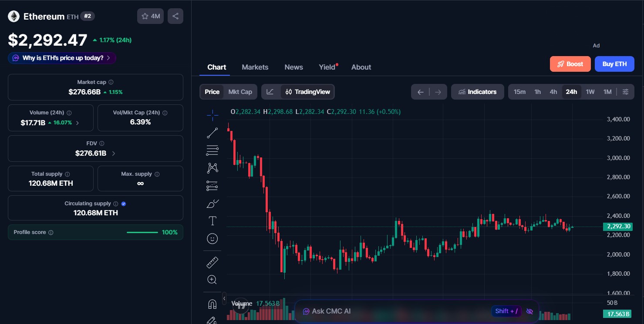The width and height of the screenshot is (644, 324).
Task: Toggle the magnet snap mode
Action: coord(212,304)
